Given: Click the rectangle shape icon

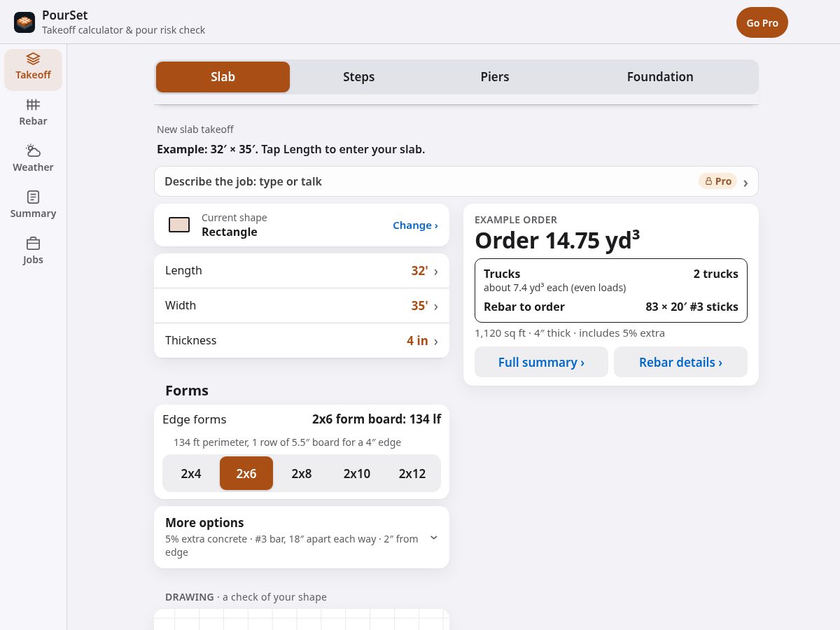Looking at the screenshot, I should pyautogui.click(x=179, y=225).
